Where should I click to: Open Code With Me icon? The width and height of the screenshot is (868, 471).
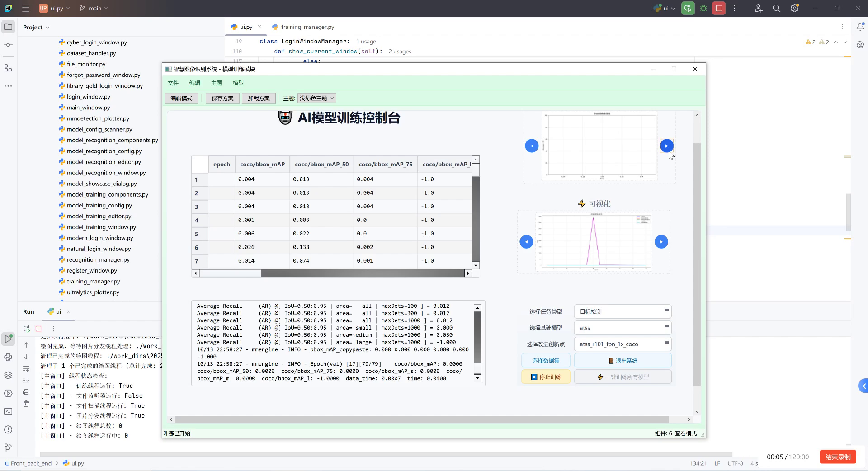[x=759, y=8]
